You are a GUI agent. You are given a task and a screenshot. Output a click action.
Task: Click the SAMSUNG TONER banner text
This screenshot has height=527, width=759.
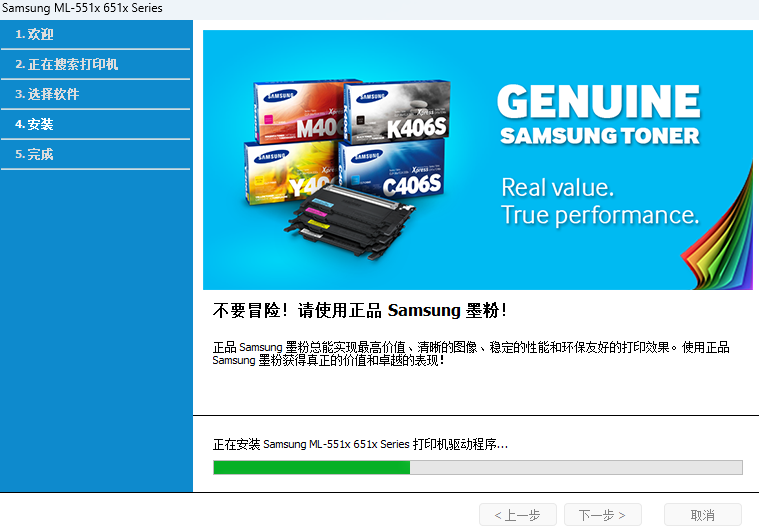click(x=600, y=136)
